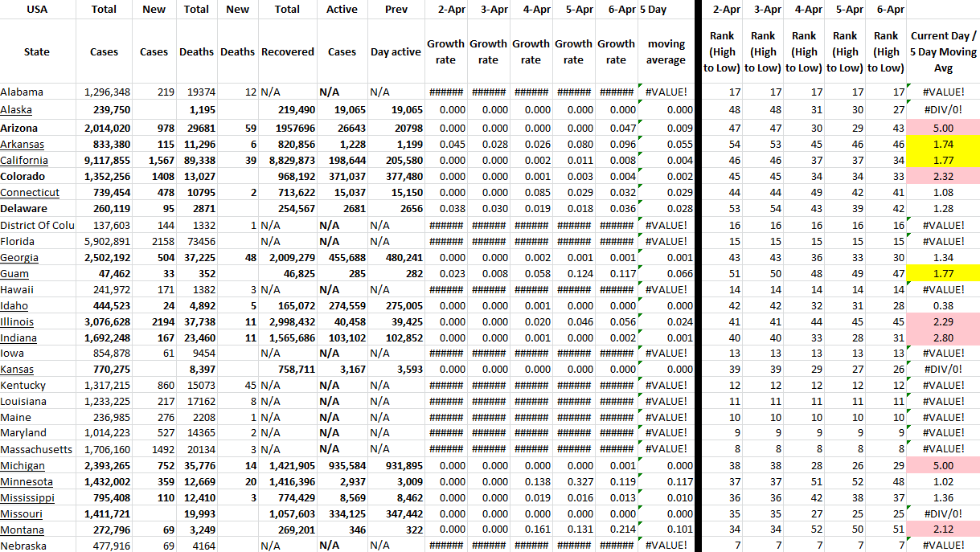Select the #DIV/0! error cell in Alaska row

click(943, 110)
